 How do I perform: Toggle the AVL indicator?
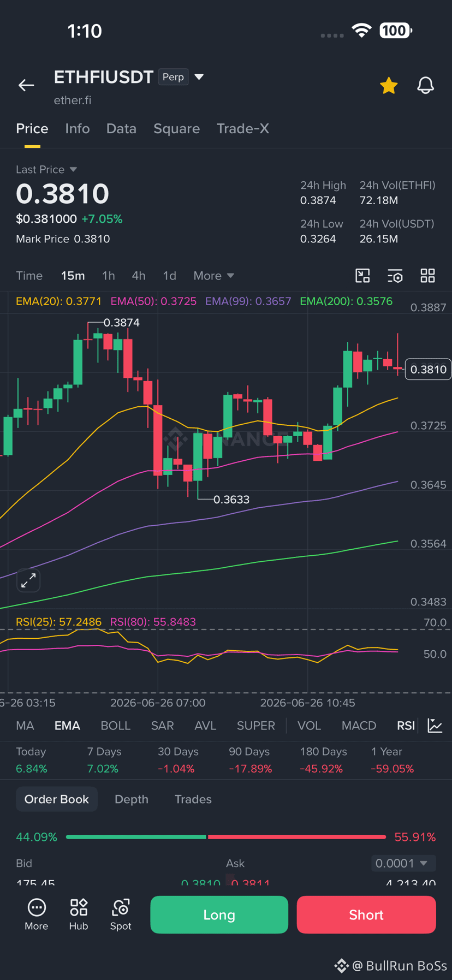click(205, 726)
